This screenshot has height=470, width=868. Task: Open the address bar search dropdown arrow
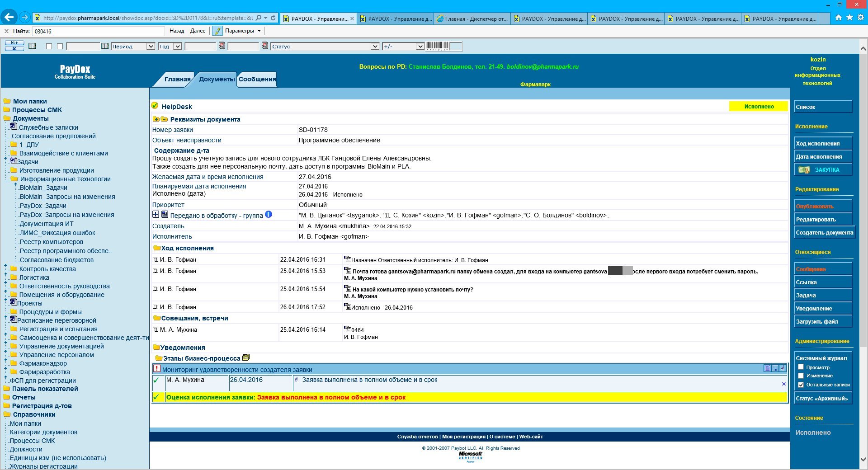click(x=265, y=18)
